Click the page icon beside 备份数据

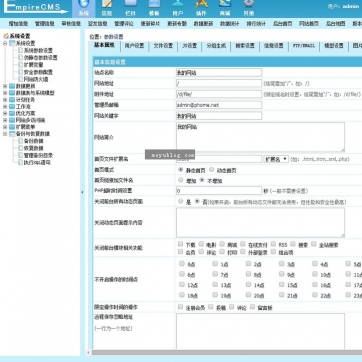click(x=20, y=141)
